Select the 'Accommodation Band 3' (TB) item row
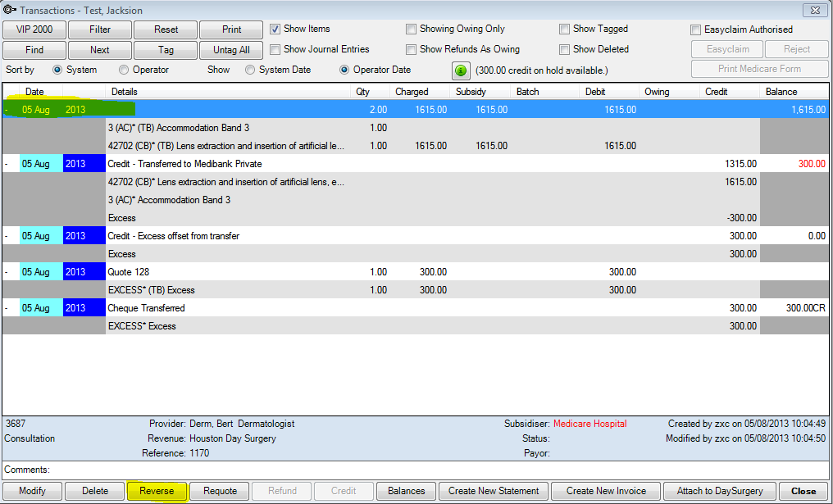Screen dimensions: 833x504 pyautogui.click(x=416, y=128)
